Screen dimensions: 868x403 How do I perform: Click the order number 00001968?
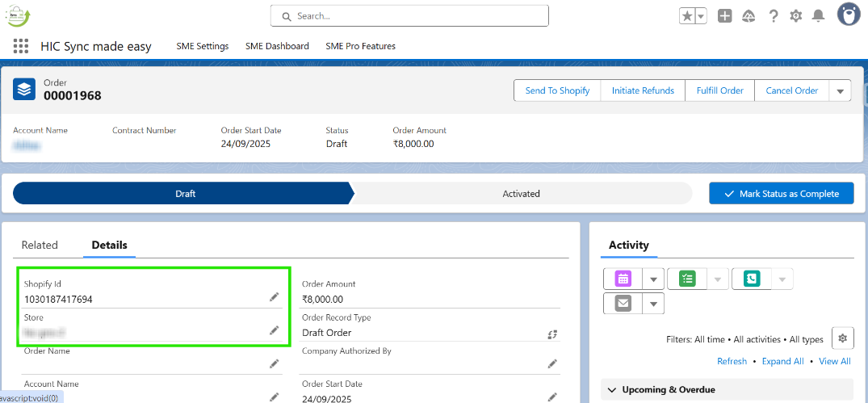click(73, 96)
